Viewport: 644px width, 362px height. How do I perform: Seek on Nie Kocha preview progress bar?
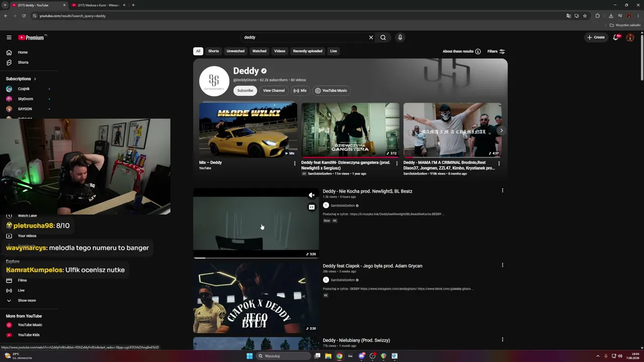coord(256,258)
